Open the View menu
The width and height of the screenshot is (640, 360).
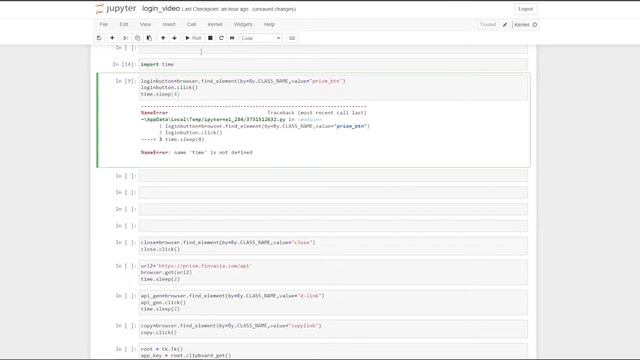pyautogui.click(x=145, y=24)
